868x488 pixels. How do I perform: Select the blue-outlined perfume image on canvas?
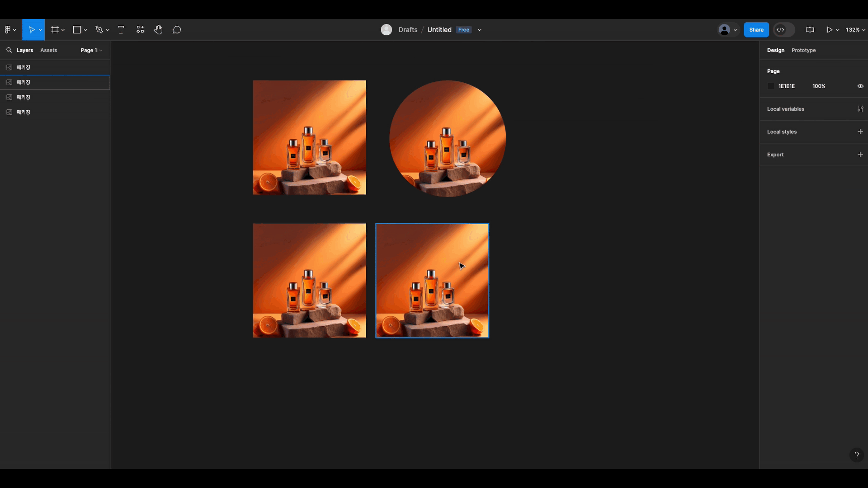432,281
